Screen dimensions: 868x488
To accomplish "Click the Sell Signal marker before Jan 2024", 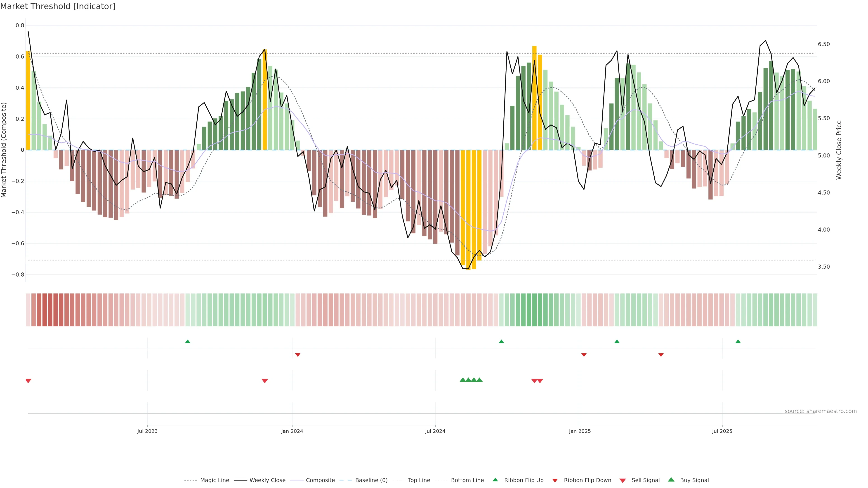I will [264, 381].
